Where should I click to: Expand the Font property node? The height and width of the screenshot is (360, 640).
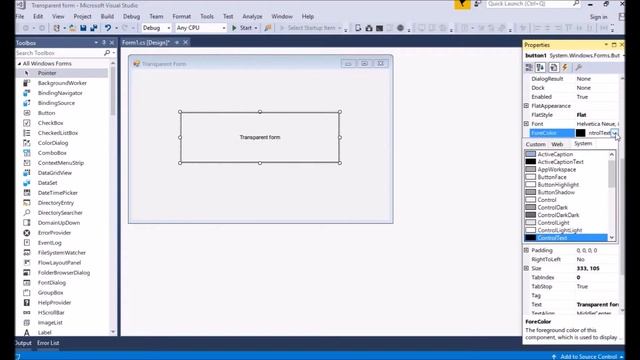pyautogui.click(x=527, y=124)
